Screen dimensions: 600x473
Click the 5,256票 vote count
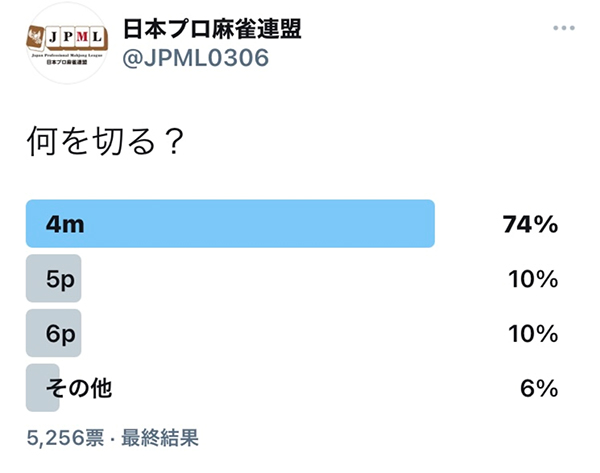point(65,437)
